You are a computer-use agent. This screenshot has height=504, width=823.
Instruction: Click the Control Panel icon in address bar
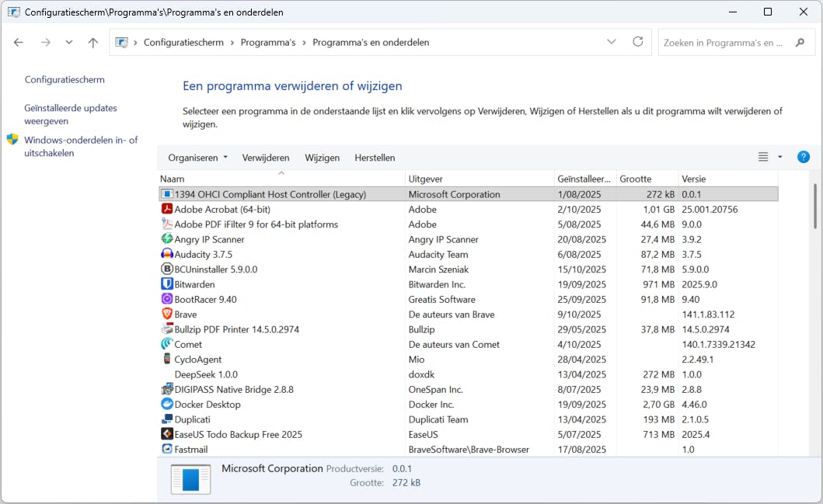click(x=122, y=43)
